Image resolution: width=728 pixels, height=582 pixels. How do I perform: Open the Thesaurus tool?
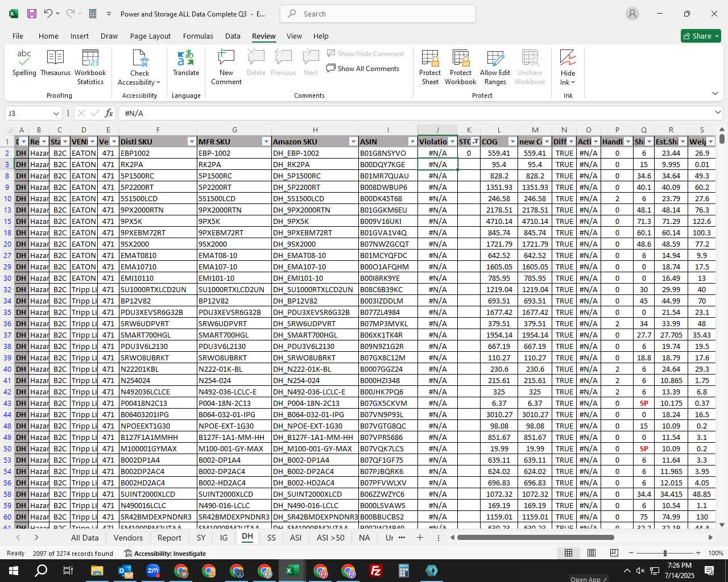coord(55,63)
